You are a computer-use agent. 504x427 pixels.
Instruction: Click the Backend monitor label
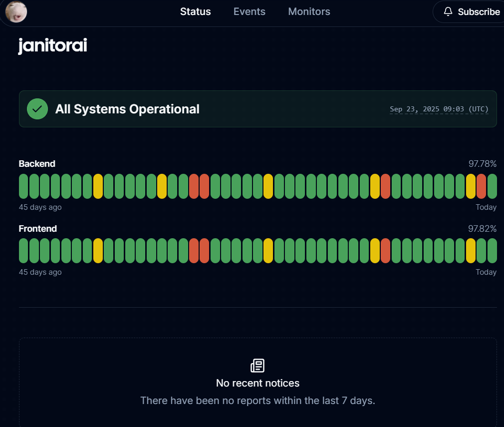(37, 164)
